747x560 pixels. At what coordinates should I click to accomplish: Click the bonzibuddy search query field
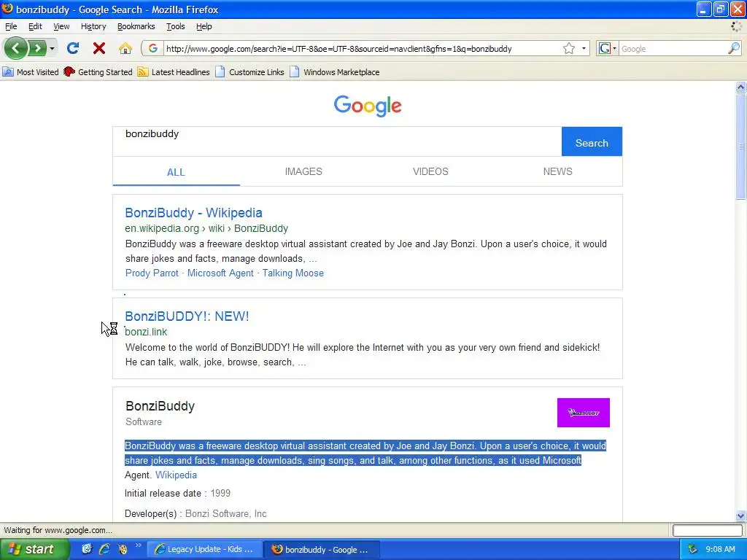tap(337, 141)
